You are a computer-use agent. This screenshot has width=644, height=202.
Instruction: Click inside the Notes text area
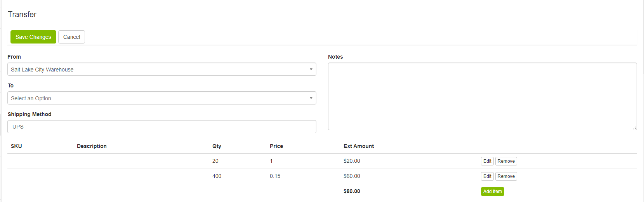[482, 96]
